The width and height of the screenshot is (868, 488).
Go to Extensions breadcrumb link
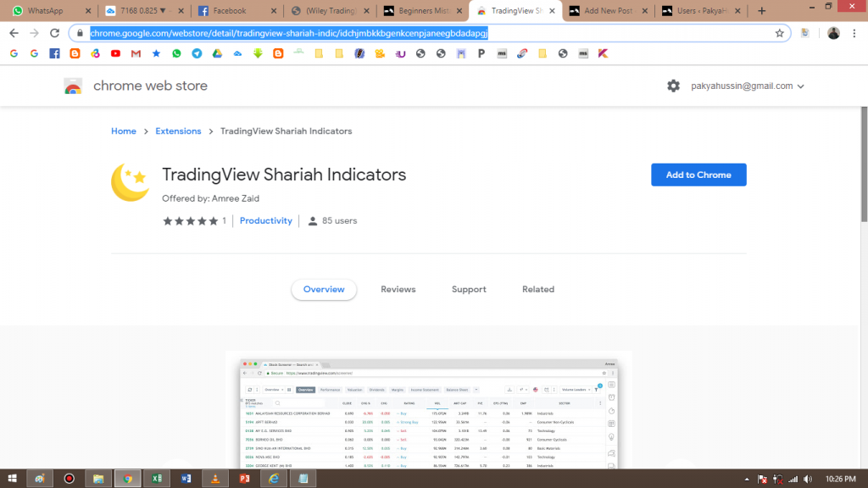[x=178, y=131]
